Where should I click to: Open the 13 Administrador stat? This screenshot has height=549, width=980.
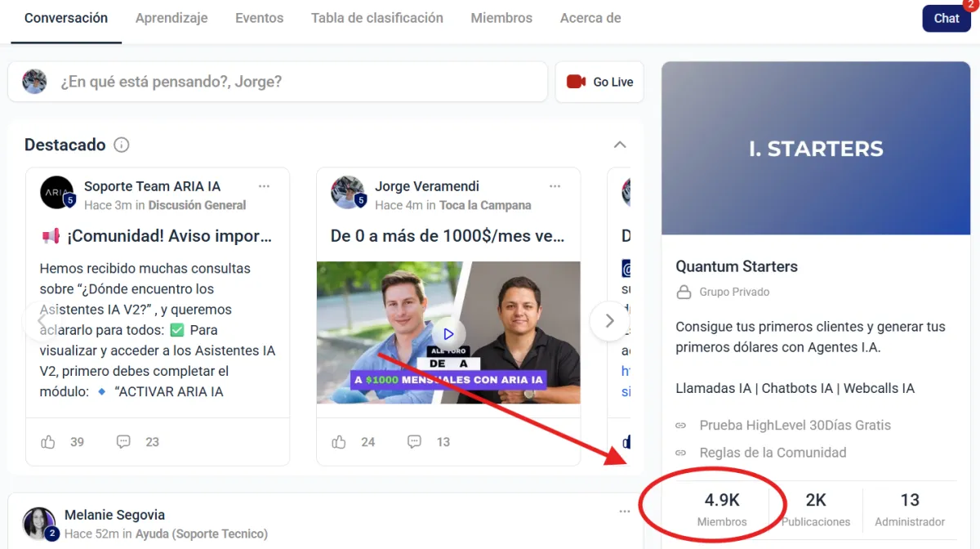click(x=910, y=510)
